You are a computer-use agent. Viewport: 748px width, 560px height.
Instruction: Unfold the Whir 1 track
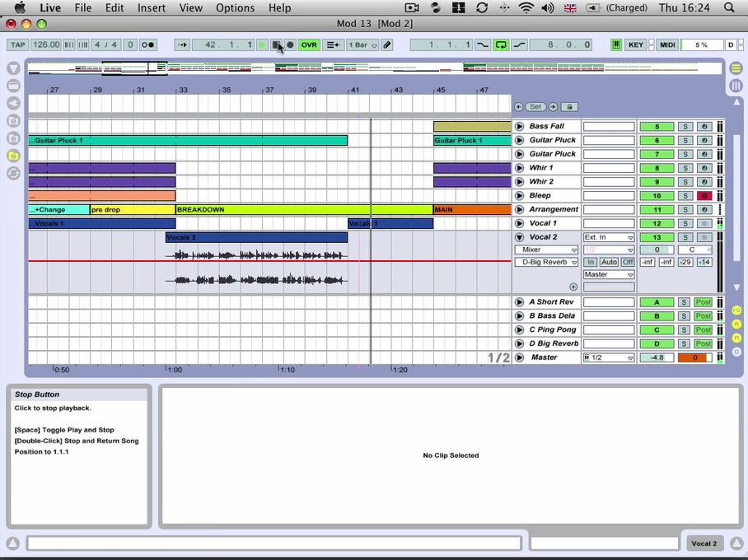[520, 168]
